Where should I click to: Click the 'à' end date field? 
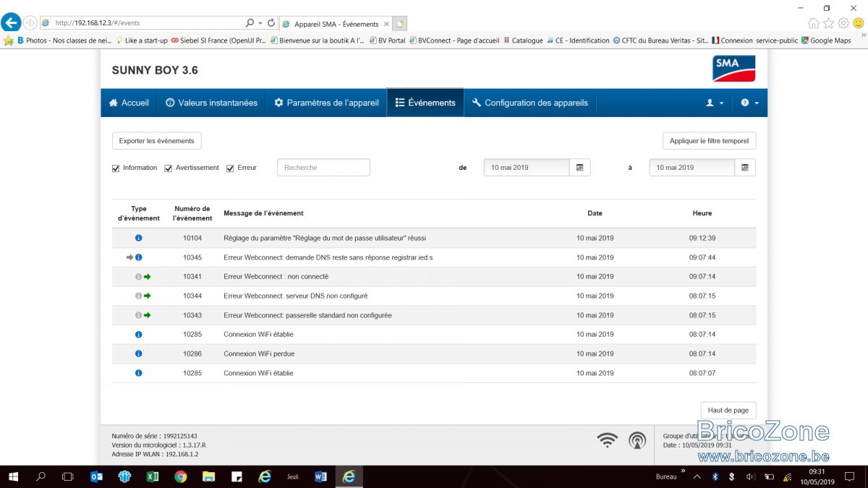(692, 168)
